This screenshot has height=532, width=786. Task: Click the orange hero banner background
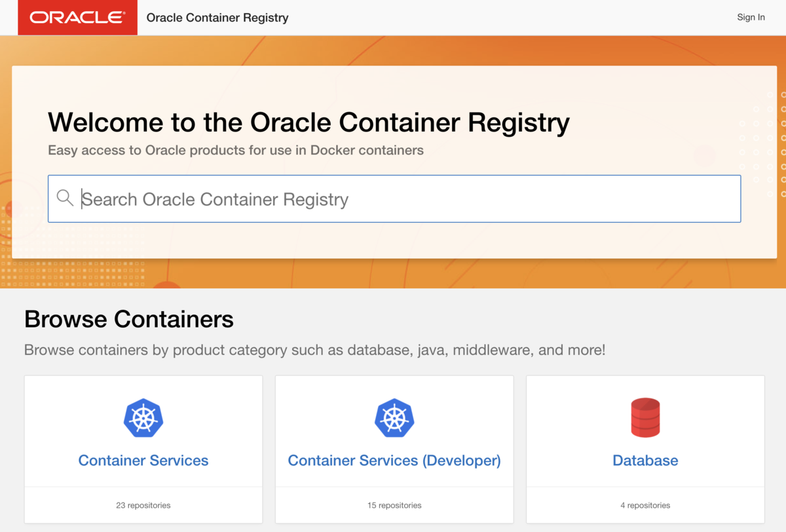point(458,274)
